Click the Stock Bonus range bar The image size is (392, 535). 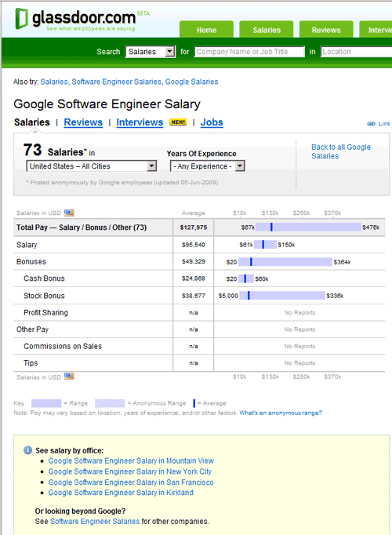coord(282,296)
